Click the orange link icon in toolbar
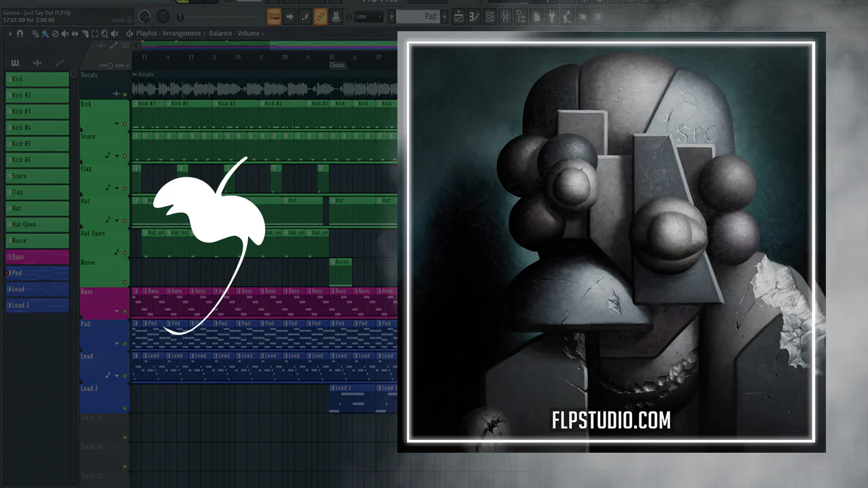This screenshot has width=868, height=488. click(321, 16)
